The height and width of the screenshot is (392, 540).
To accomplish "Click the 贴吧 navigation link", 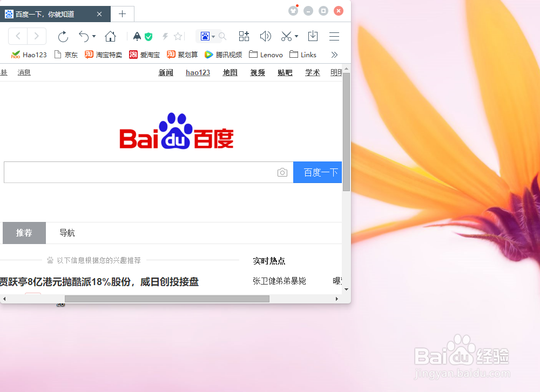I will coord(285,72).
